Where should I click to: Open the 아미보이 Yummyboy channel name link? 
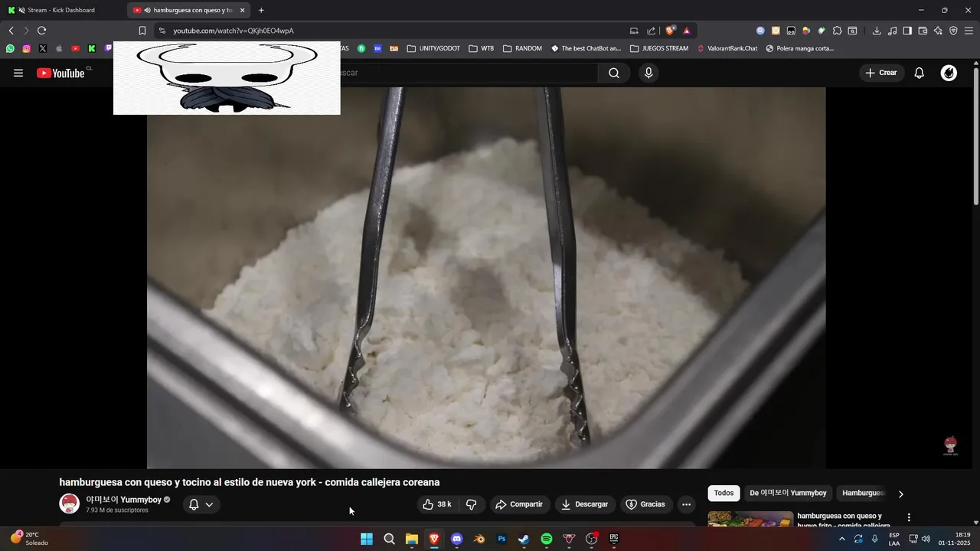tap(123, 500)
